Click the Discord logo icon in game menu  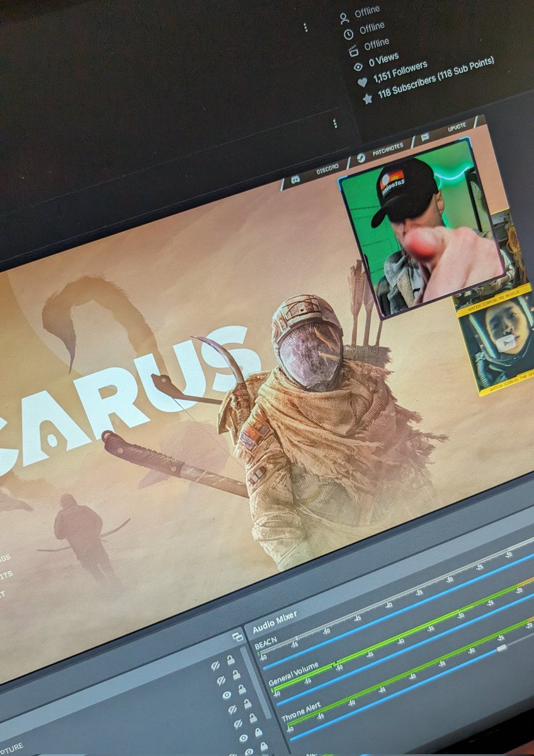[296, 180]
